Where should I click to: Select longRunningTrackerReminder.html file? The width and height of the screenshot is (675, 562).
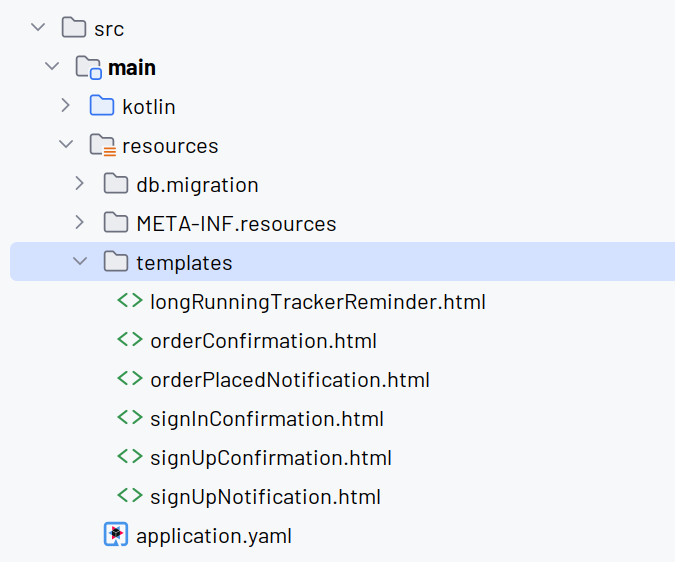318,302
